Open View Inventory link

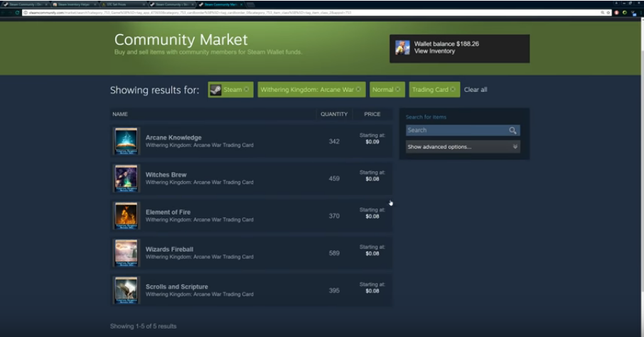click(434, 51)
